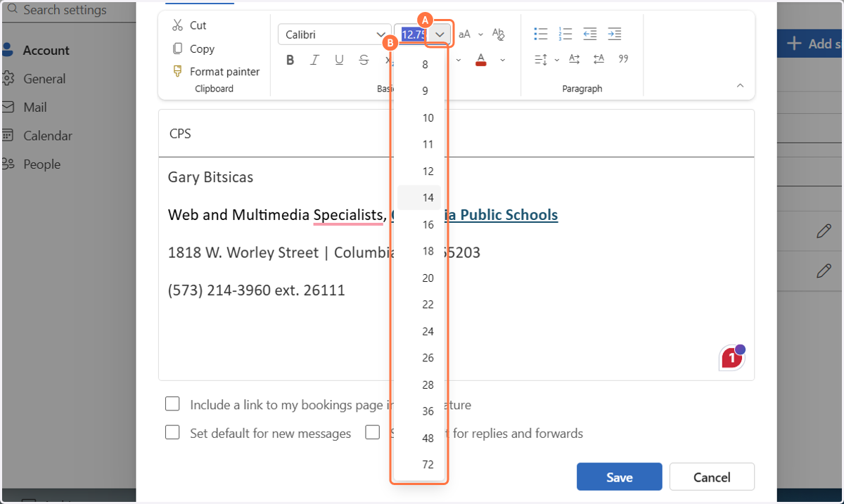Image resolution: width=844 pixels, height=504 pixels.
Task: Open People settings section
Action: pyautogui.click(x=41, y=164)
